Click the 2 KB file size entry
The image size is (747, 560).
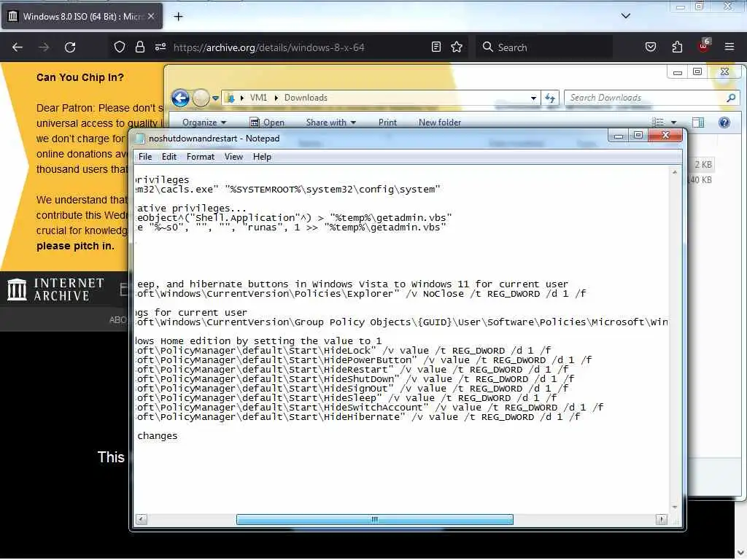703,164
